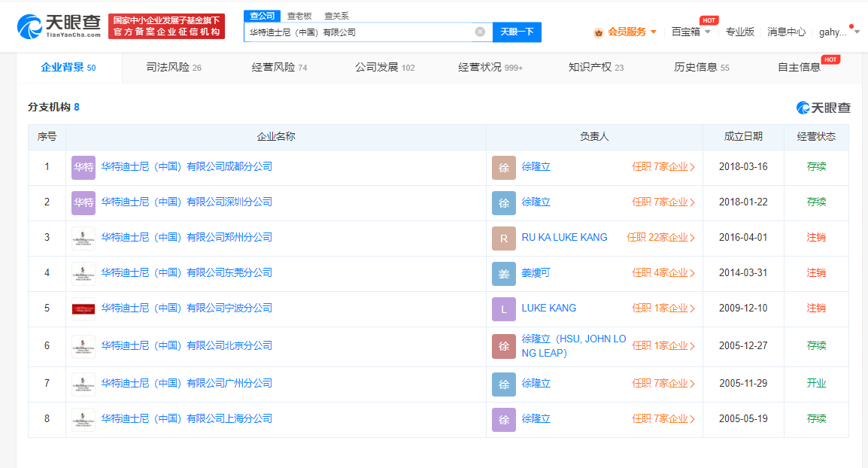Click the 徐 avatar in the 上海分公司 row
The width and height of the screenshot is (868, 468).
click(504, 420)
